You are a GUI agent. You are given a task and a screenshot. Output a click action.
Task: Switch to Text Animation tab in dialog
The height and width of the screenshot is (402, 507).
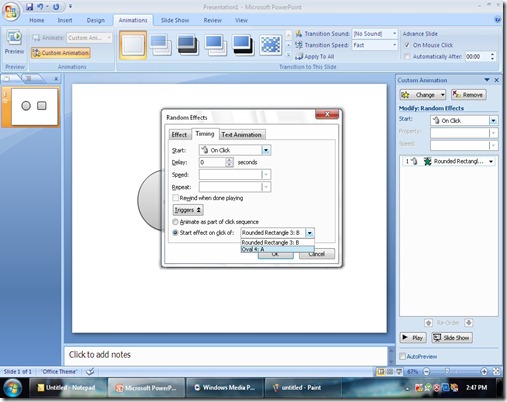tap(241, 135)
